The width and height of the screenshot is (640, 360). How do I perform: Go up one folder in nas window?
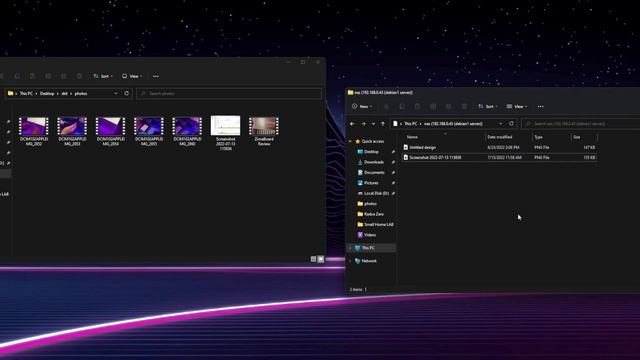coord(383,124)
